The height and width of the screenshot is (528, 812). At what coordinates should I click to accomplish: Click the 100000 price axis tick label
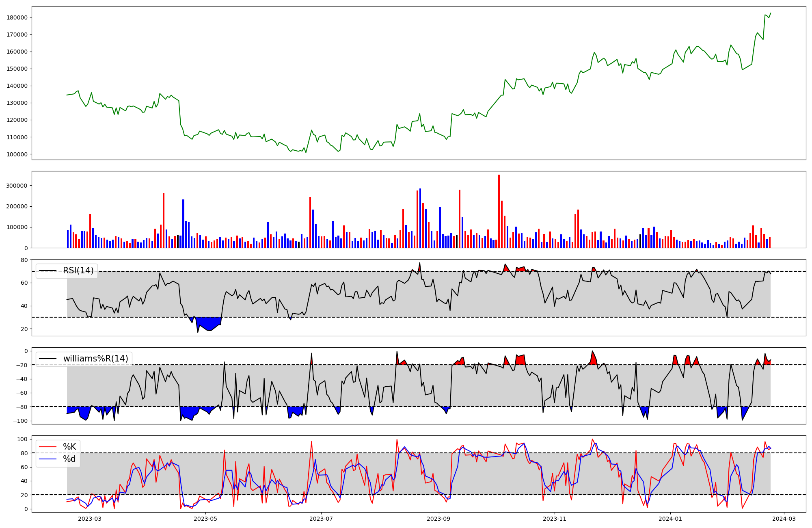tap(17, 154)
